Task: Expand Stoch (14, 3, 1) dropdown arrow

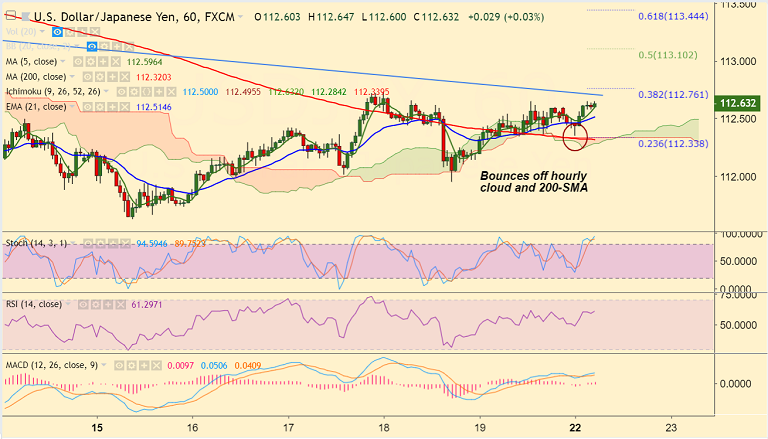Action: [73, 243]
